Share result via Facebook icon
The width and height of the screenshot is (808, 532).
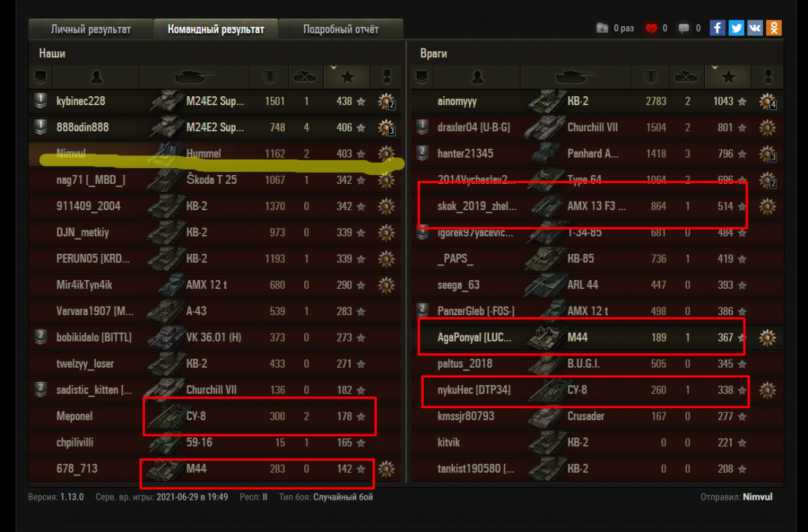718,28
